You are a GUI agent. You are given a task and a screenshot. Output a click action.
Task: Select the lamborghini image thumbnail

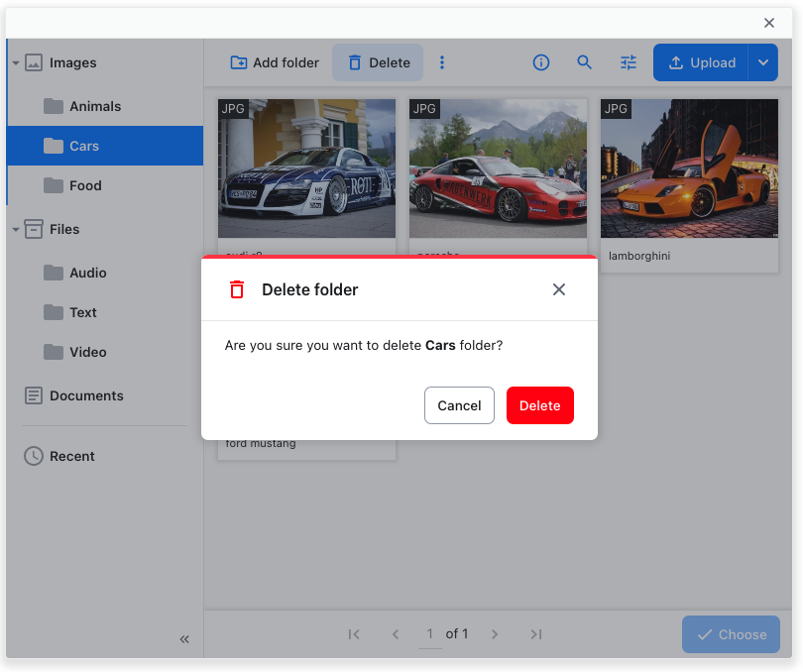tap(688, 168)
